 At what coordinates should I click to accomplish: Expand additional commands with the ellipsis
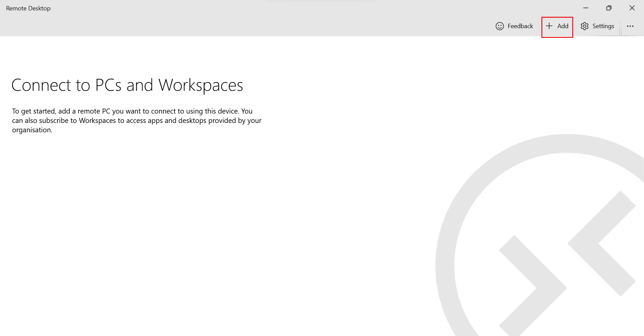(x=631, y=26)
